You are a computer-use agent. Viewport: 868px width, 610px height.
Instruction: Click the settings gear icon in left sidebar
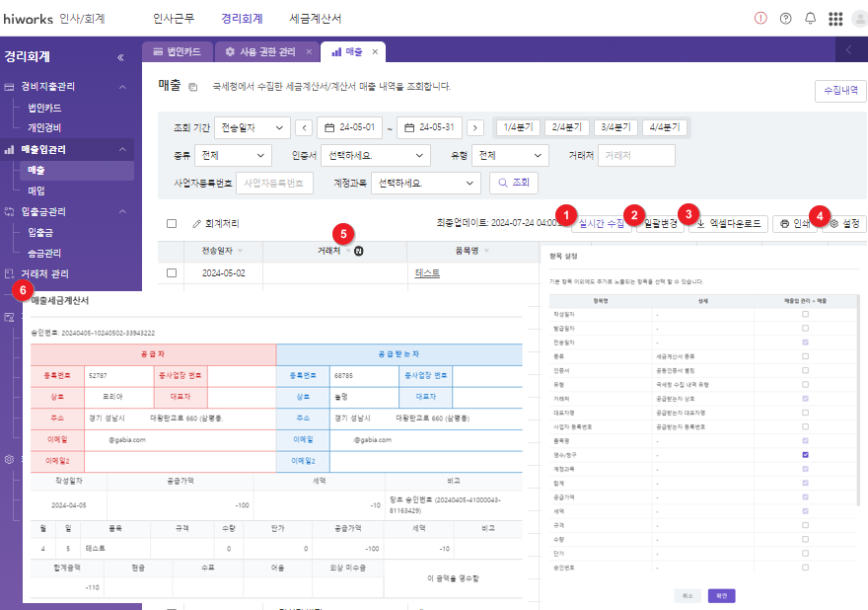coord(10,459)
